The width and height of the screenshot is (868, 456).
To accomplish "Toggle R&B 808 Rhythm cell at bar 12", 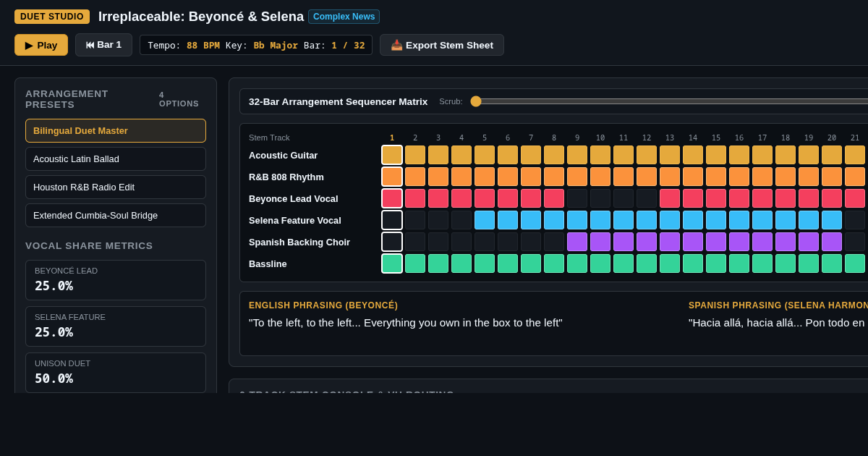I will tap(647, 177).
